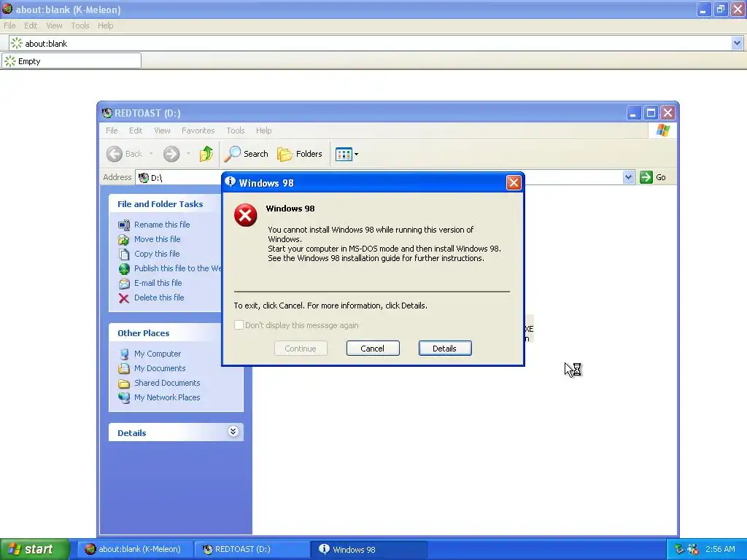Viewport: 747px width, 560px height.
Task: Click Delete this file link
Action: [159, 297]
